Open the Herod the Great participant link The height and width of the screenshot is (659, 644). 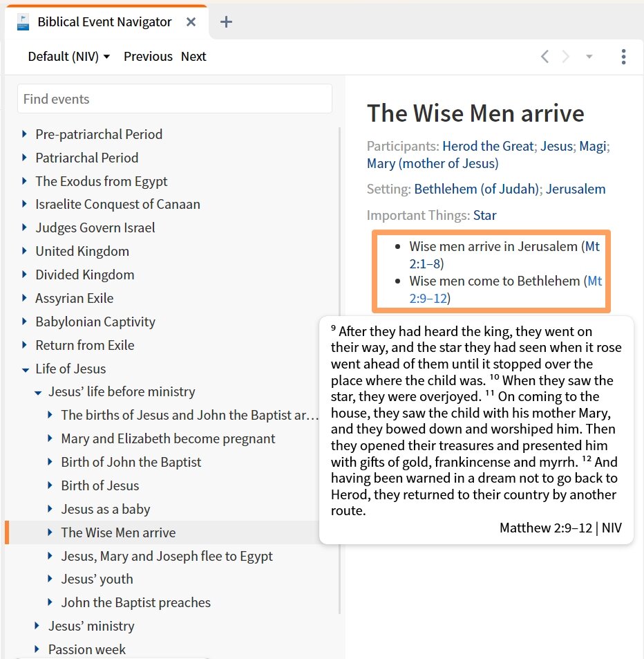[488, 146]
